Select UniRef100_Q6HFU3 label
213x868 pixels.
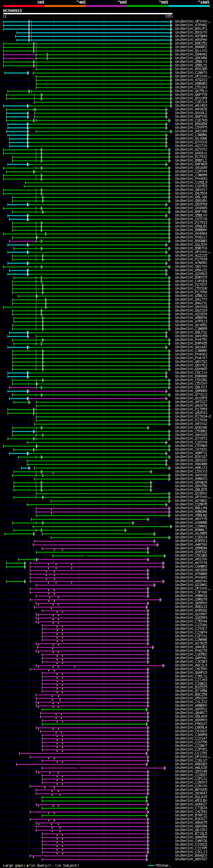tap(191, 672)
